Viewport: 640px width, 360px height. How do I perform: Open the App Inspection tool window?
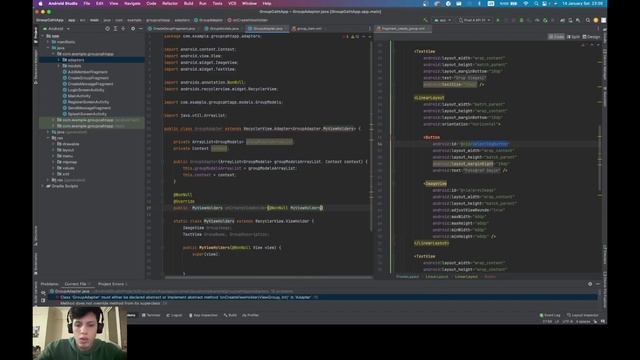tap(203, 315)
